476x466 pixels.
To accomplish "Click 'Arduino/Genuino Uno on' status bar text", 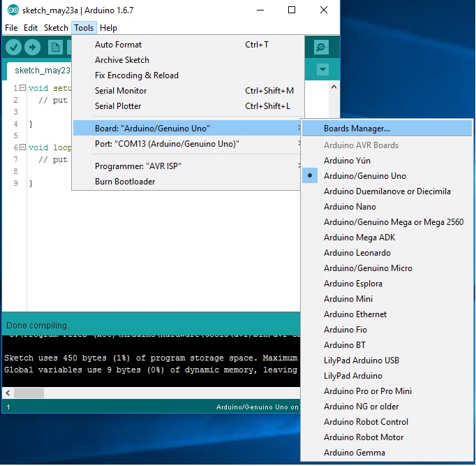I will pyautogui.click(x=258, y=407).
